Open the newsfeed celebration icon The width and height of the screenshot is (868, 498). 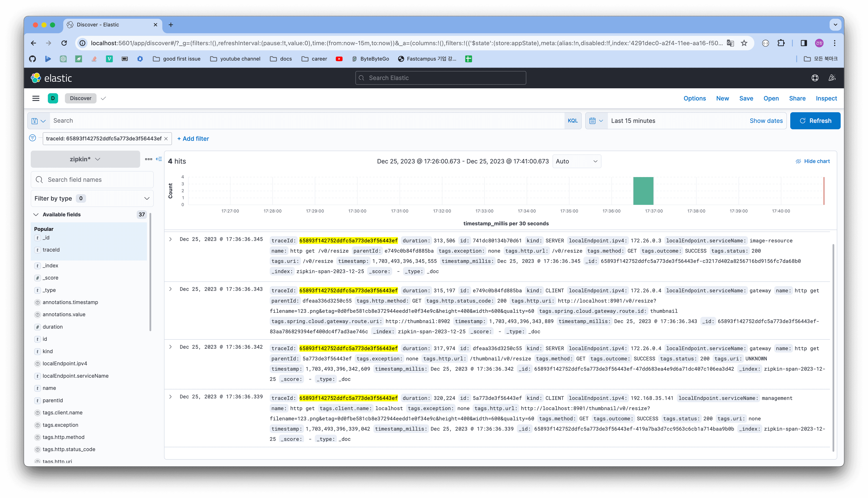click(x=832, y=78)
